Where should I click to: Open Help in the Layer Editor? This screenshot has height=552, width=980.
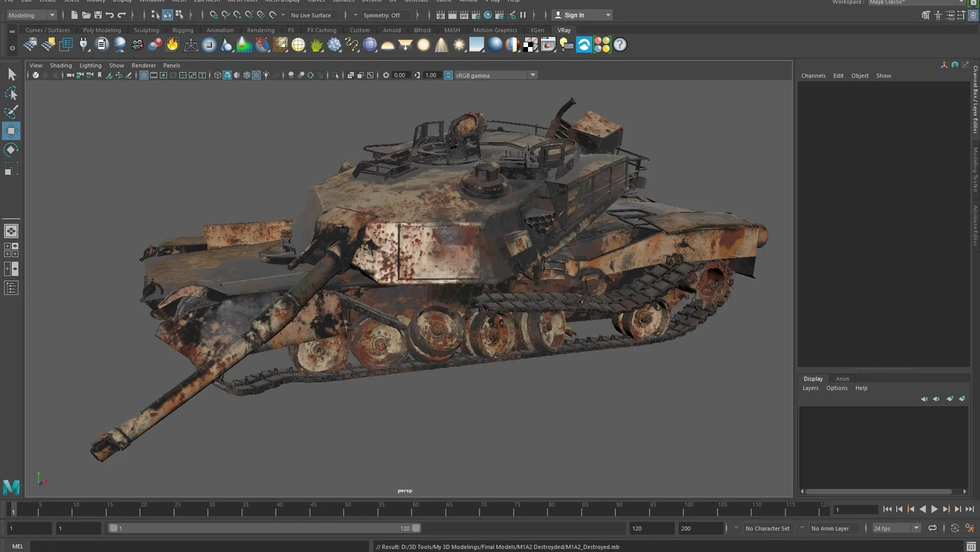(862, 388)
